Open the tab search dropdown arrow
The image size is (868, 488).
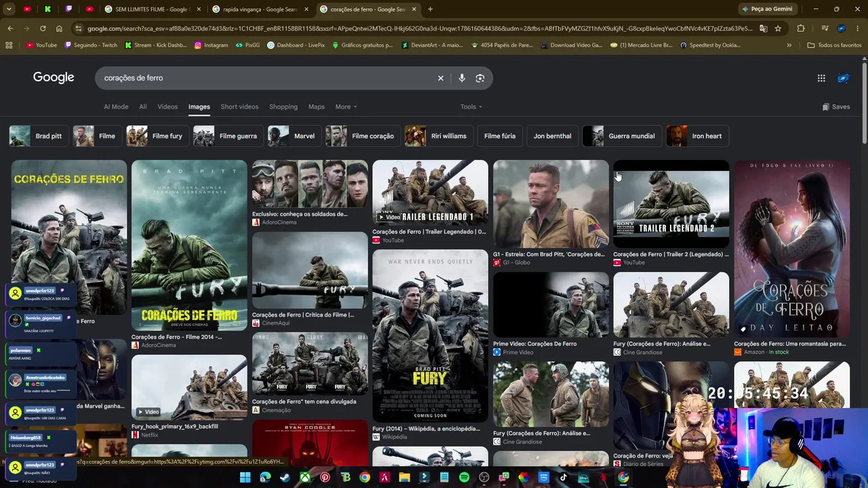(x=9, y=9)
